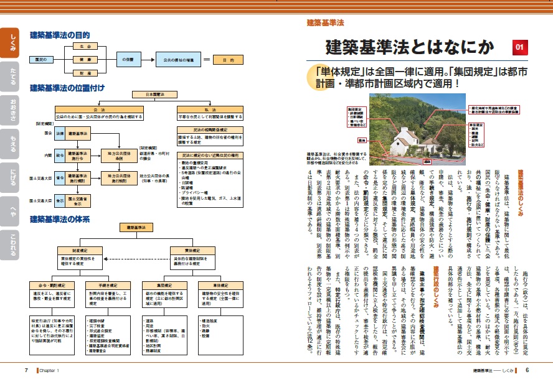
Task: Click the vertical heading 建築基準法のしくみ
Action: click(x=520, y=192)
